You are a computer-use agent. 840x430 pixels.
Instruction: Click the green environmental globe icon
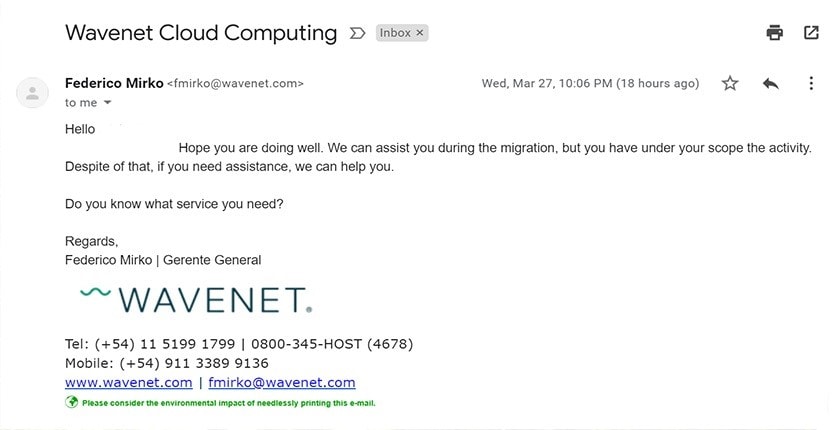72,402
